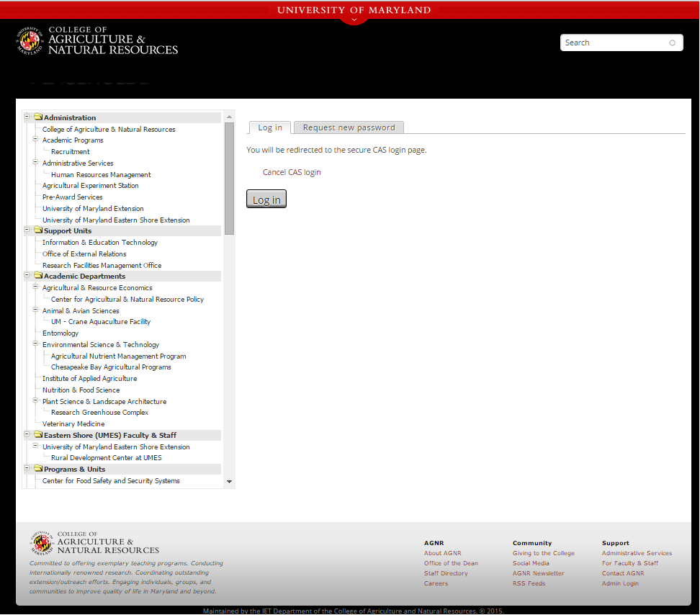700x615 pixels.
Task: Select Human Resources Management tree item
Action: [101, 175]
